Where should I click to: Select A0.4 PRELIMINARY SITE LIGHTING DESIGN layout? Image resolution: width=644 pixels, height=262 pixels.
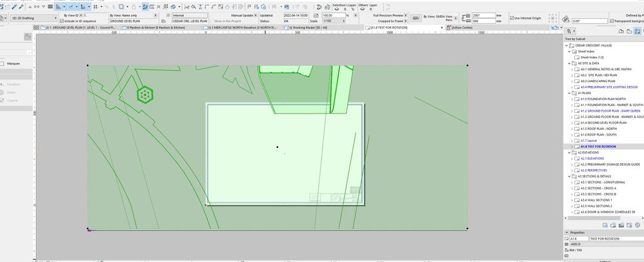(609, 87)
